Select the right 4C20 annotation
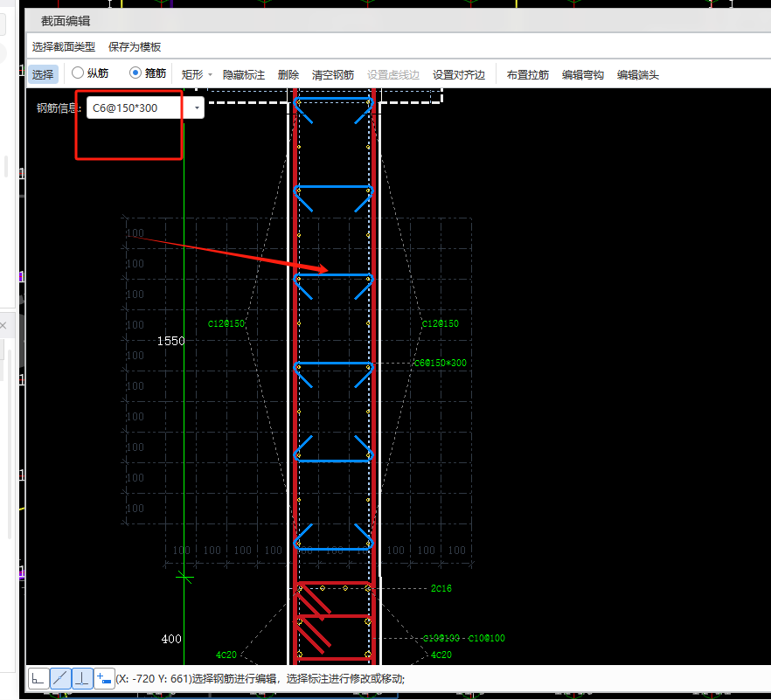The width and height of the screenshot is (771, 700). coord(441,655)
